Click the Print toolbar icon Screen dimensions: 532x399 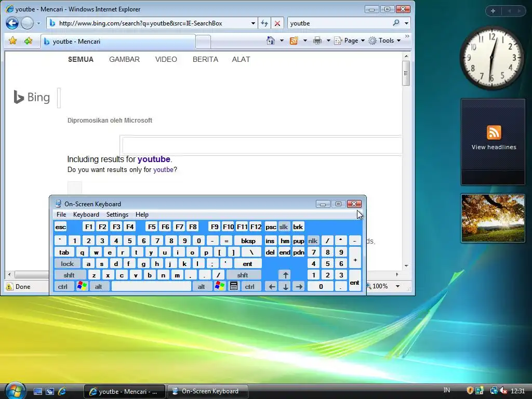317,41
